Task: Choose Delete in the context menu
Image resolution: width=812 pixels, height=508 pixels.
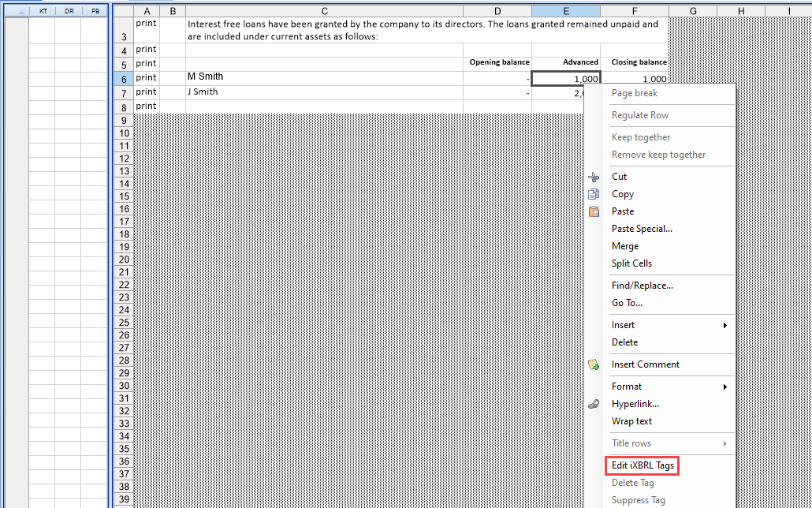Action: 624,342
